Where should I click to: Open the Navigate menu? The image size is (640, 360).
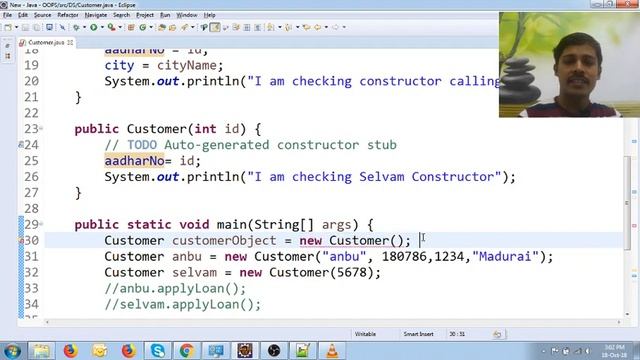point(96,15)
